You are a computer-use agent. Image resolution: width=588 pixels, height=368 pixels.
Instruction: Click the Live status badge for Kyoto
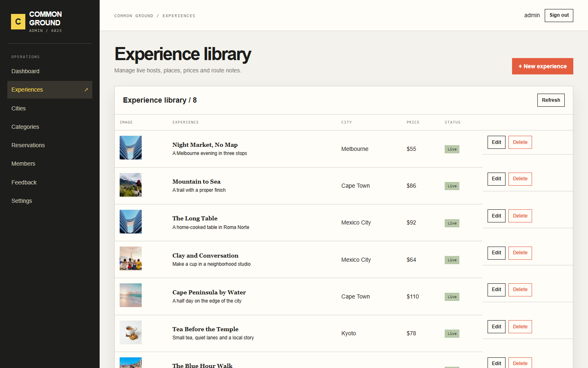pos(452,334)
